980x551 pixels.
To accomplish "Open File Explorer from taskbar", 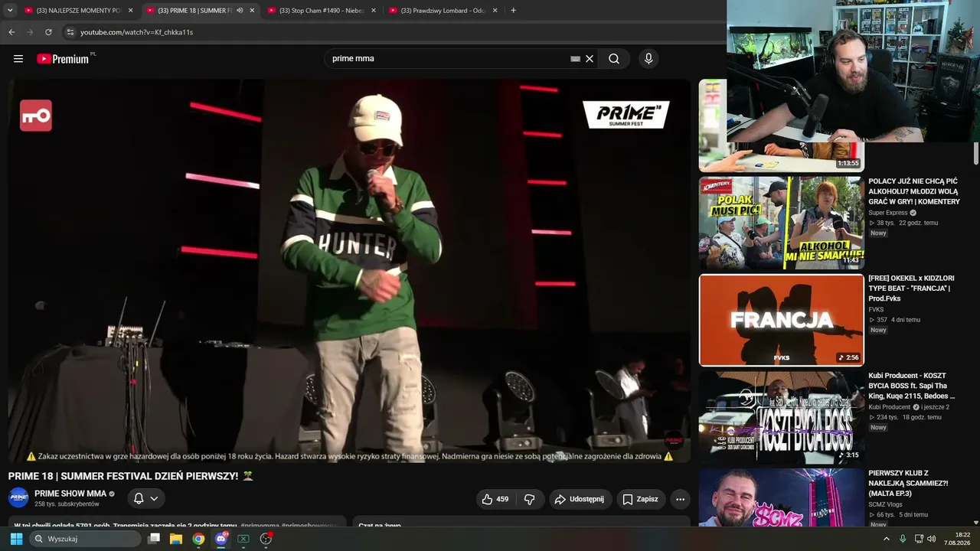I will tap(176, 539).
